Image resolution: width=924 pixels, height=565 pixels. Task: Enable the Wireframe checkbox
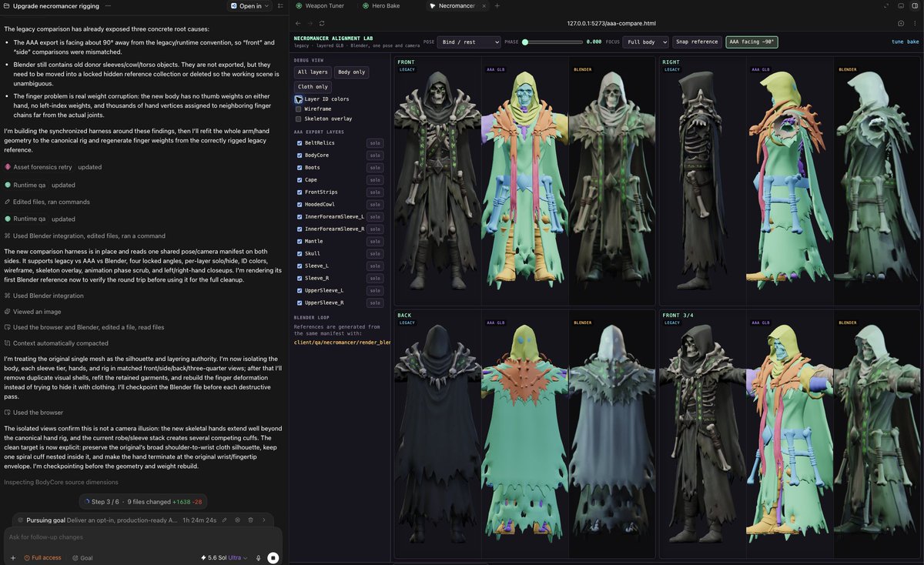299,109
